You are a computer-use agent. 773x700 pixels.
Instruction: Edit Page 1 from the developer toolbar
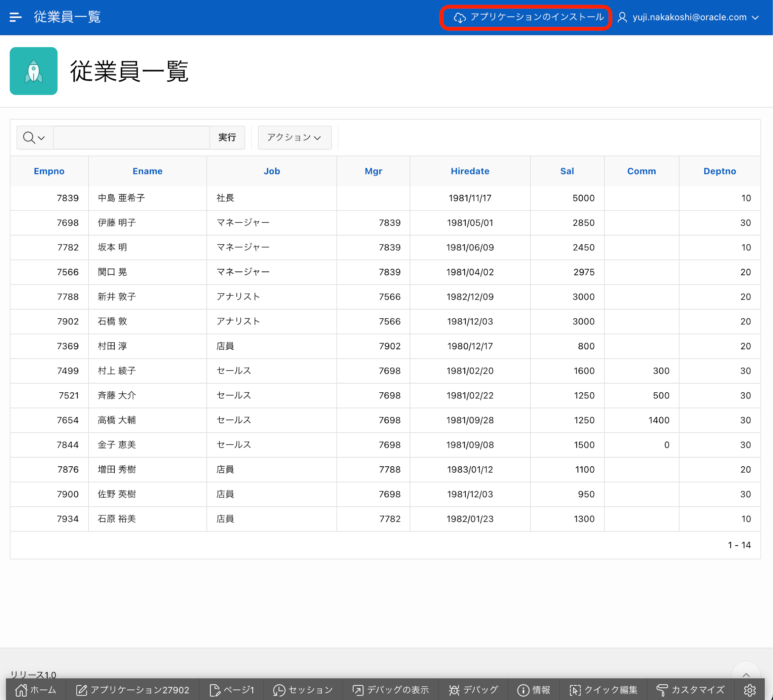click(x=232, y=690)
